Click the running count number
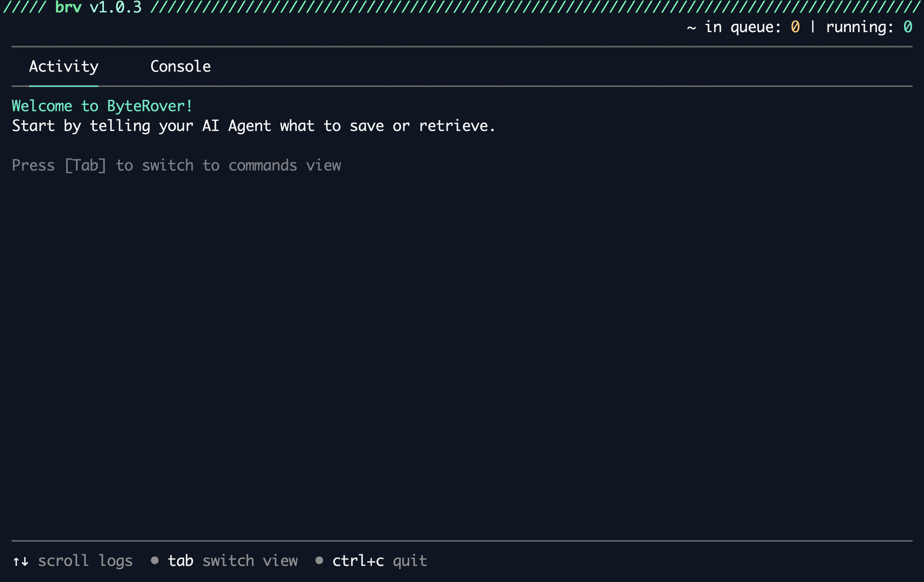 pos(908,27)
